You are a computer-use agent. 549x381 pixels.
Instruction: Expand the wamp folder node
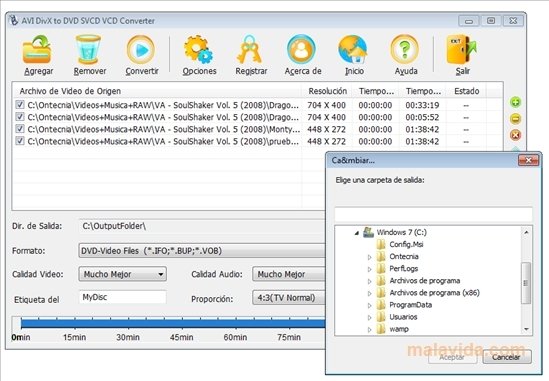(369, 330)
